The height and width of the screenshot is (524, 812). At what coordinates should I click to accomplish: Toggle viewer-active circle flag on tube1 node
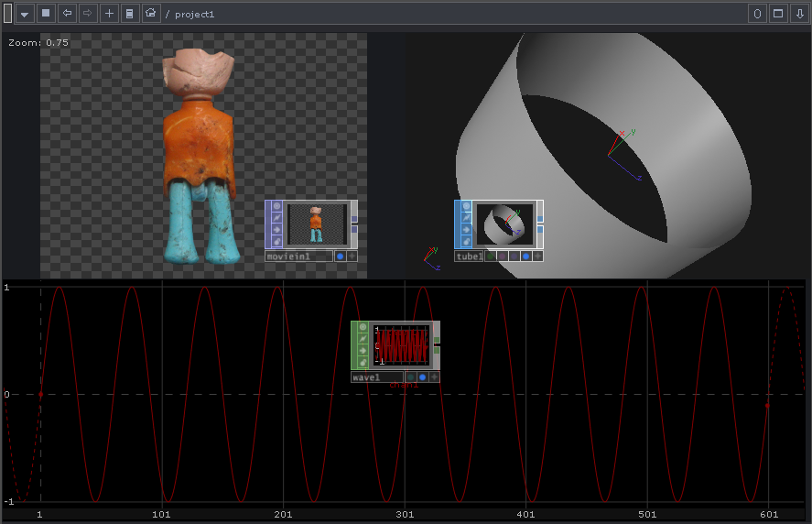[467, 206]
